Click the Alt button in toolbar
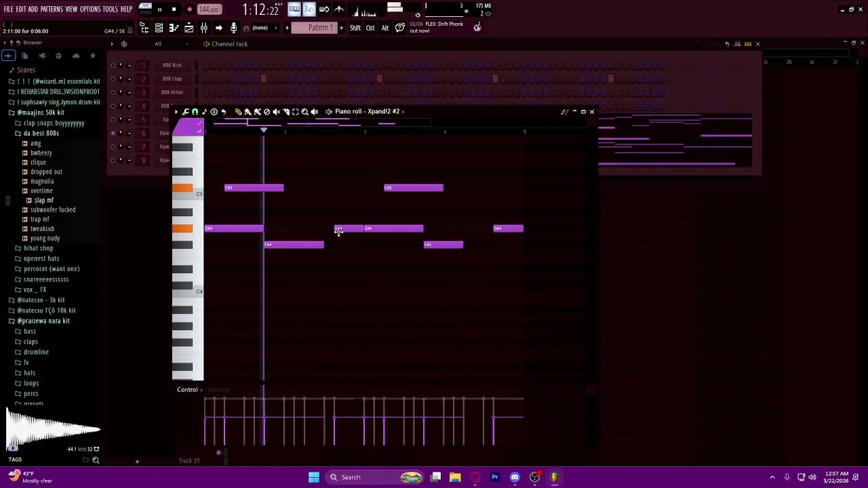The width and height of the screenshot is (868, 488). coord(384,28)
